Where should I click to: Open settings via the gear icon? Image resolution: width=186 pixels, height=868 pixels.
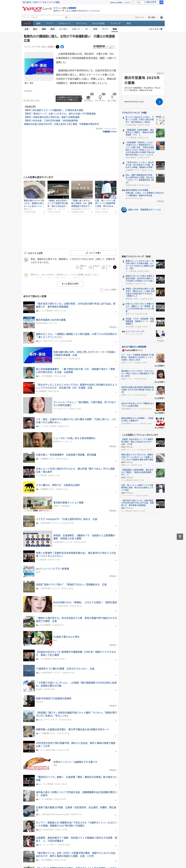[x=161, y=18]
